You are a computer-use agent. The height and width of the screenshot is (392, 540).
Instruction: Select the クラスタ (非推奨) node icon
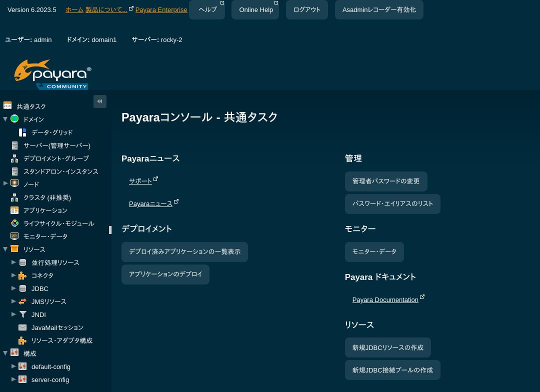click(x=14, y=197)
